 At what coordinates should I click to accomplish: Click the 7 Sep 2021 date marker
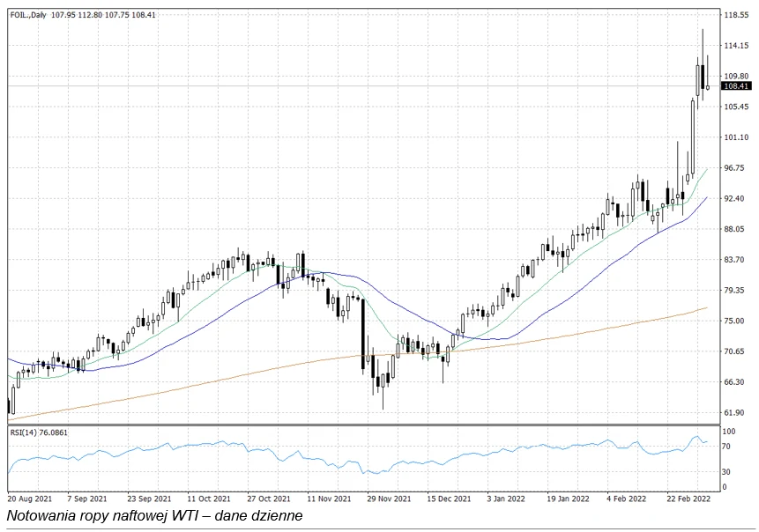pos(88,498)
